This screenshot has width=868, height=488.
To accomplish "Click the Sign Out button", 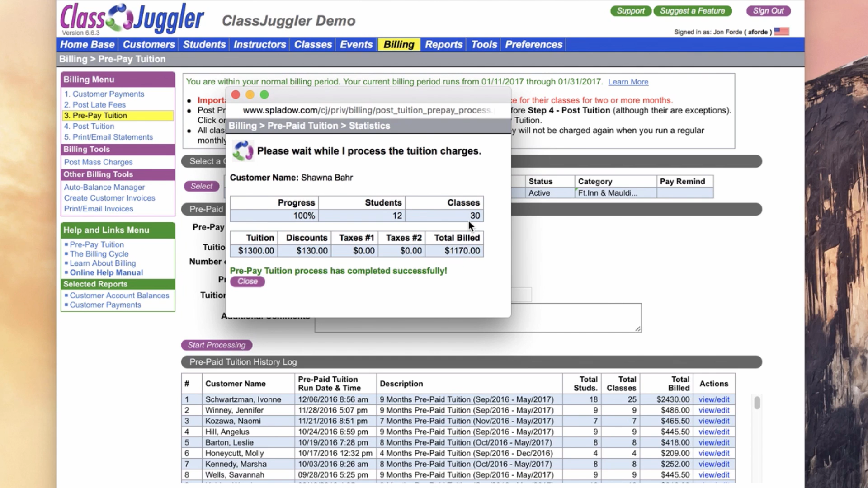I will pyautogui.click(x=768, y=11).
